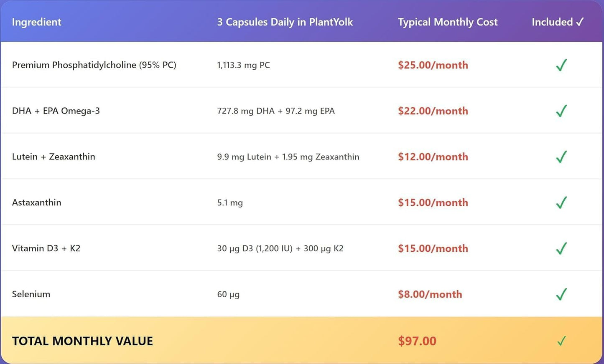Click the Lutein + Zeaxanthin included checkmark
Image resolution: width=604 pixels, height=364 pixels.
point(561,157)
